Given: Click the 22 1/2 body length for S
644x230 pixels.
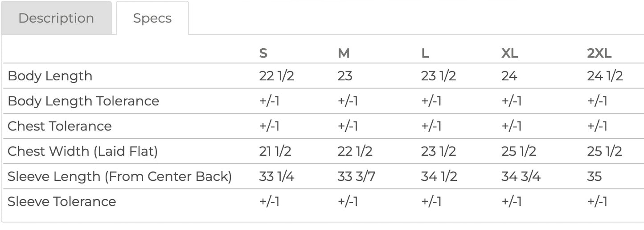Looking at the screenshot, I should tap(277, 76).
